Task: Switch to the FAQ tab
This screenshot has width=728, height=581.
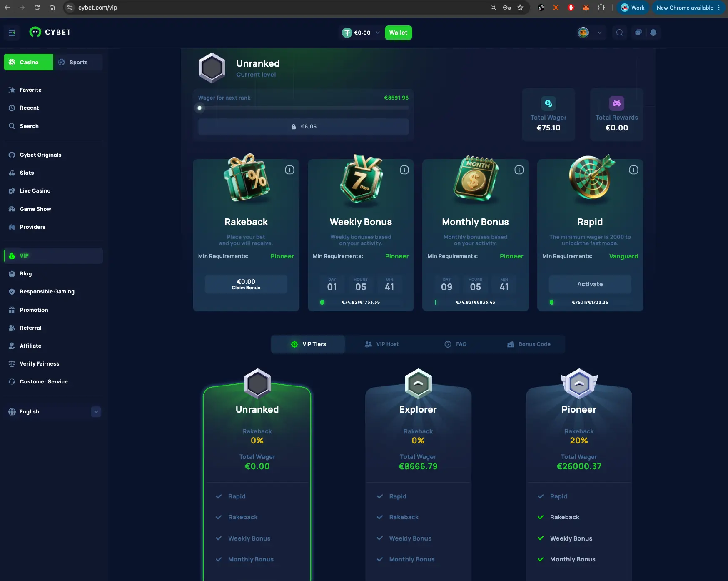Action: [455, 344]
